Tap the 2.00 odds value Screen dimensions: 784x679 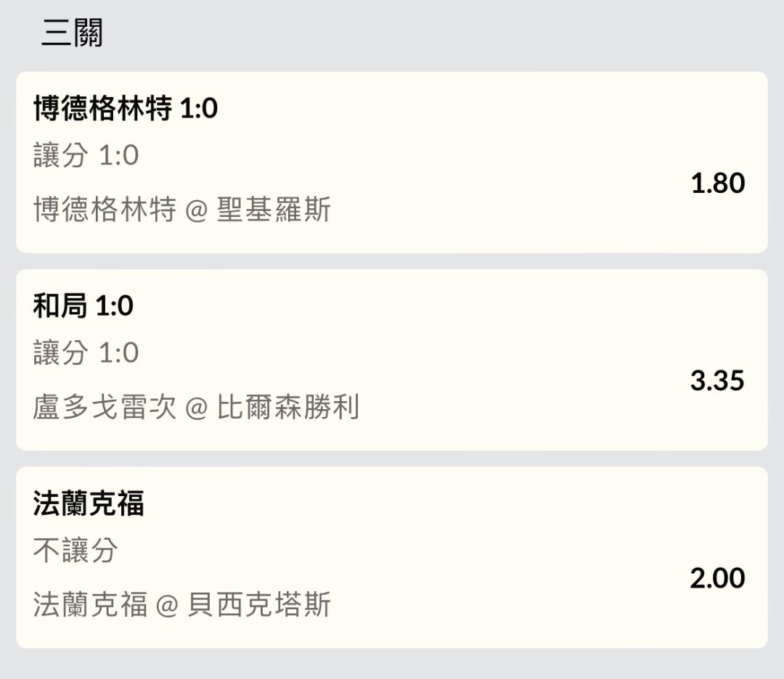pos(717,578)
